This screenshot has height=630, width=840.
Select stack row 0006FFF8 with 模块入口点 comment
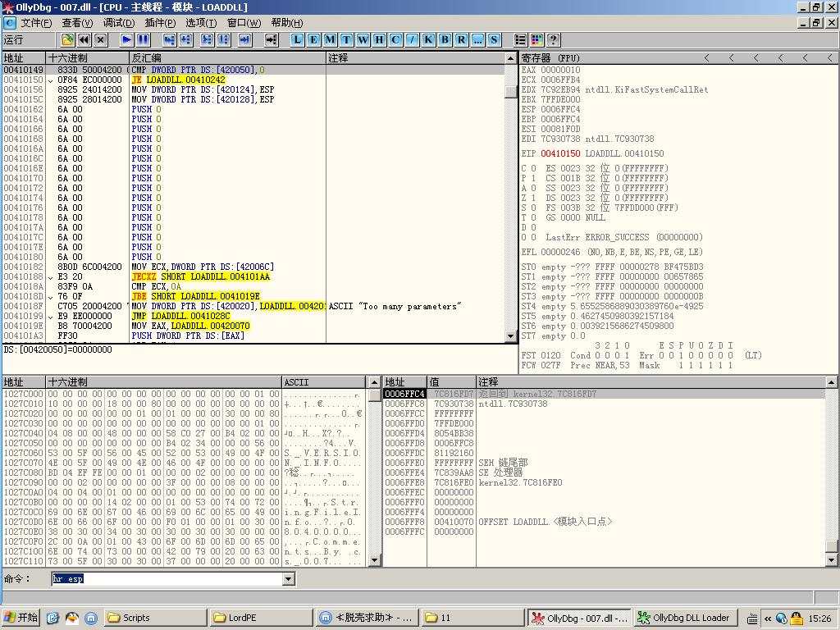click(604, 522)
